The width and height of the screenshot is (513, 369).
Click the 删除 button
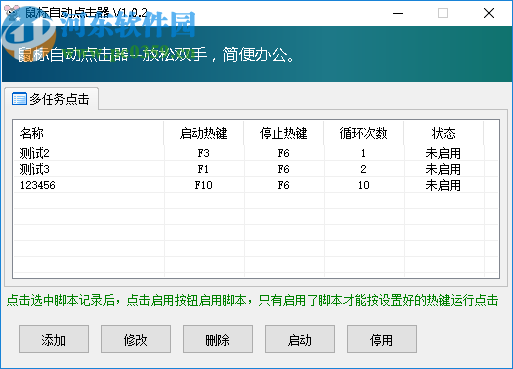coord(218,339)
